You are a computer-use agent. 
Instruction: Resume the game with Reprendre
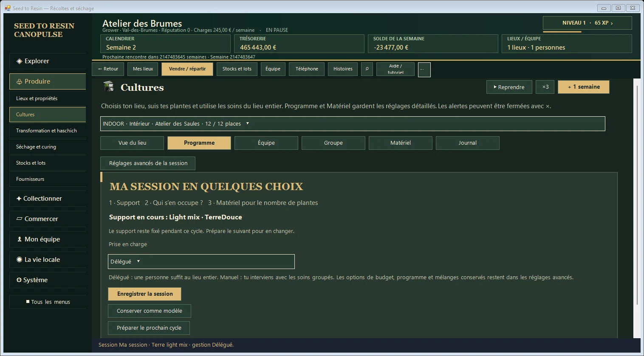509,87
